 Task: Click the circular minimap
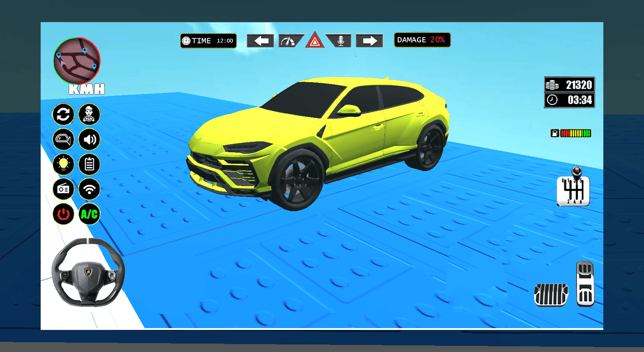point(77,61)
